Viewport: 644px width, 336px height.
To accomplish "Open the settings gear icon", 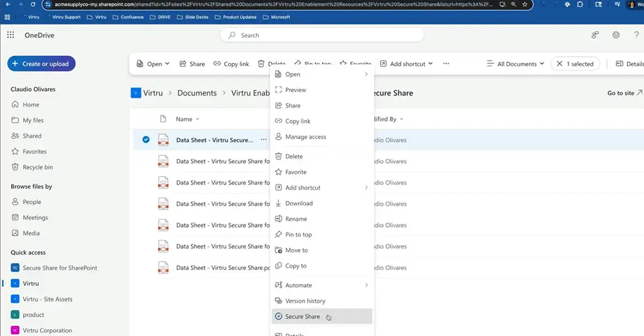I will 616,35.
